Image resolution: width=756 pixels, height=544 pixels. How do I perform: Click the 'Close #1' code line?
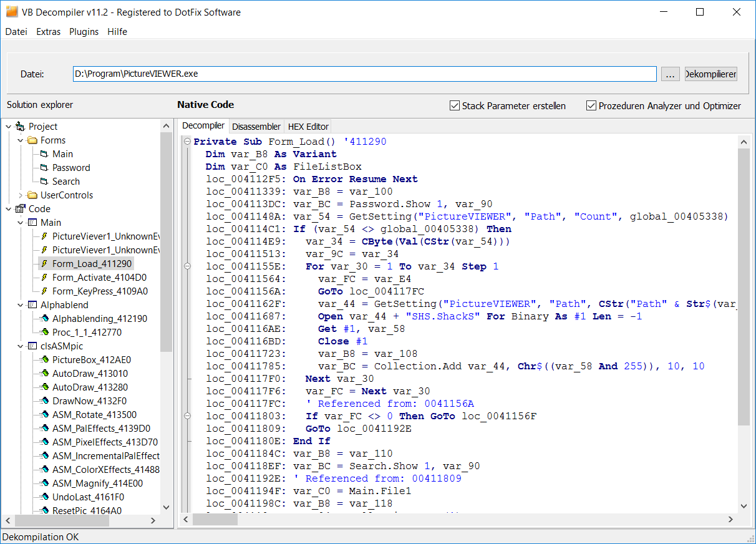[x=342, y=341]
